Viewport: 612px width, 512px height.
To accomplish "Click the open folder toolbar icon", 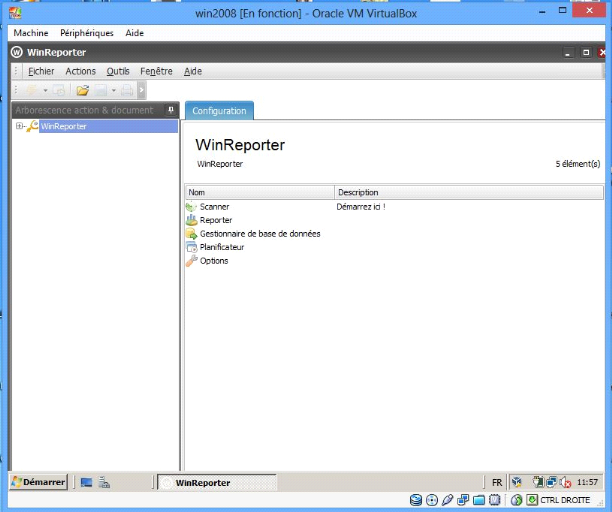I will pyautogui.click(x=83, y=90).
